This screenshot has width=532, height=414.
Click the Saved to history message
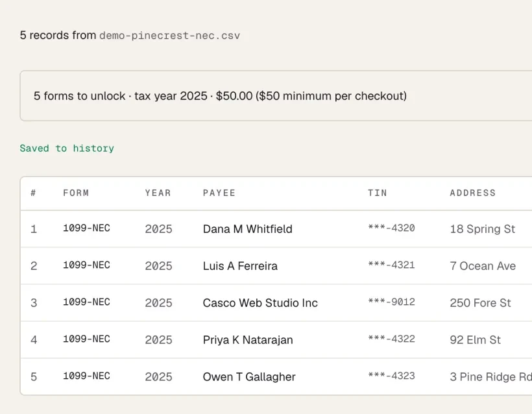pos(67,149)
